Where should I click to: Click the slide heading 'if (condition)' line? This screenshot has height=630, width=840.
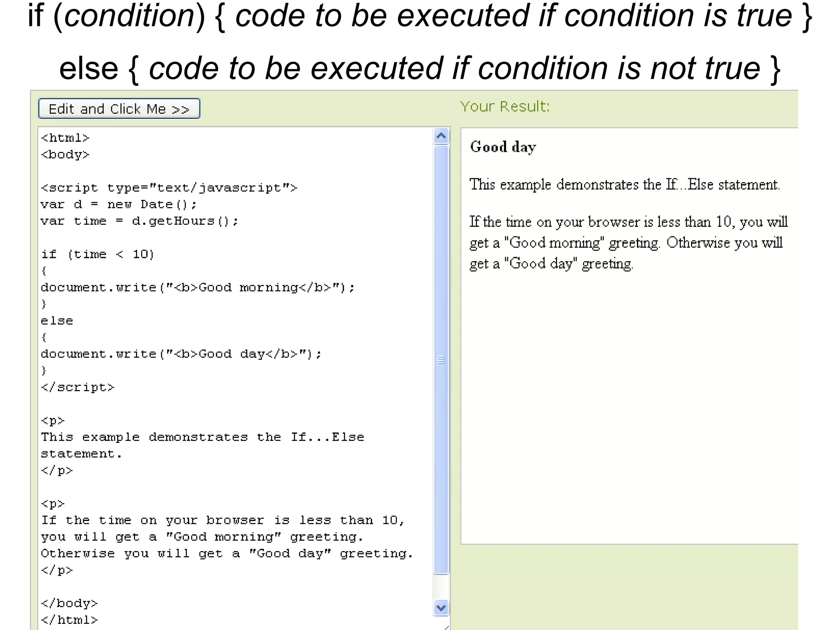pos(420,16)
